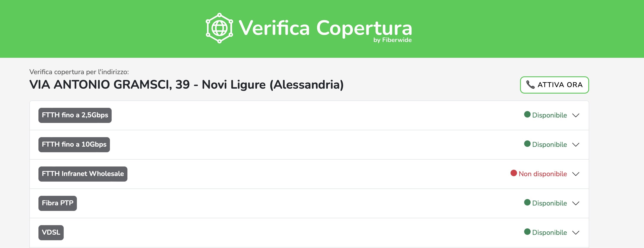Click the Non disponibile status text
The image size is (644, 248).
click(x=543, y=174)
